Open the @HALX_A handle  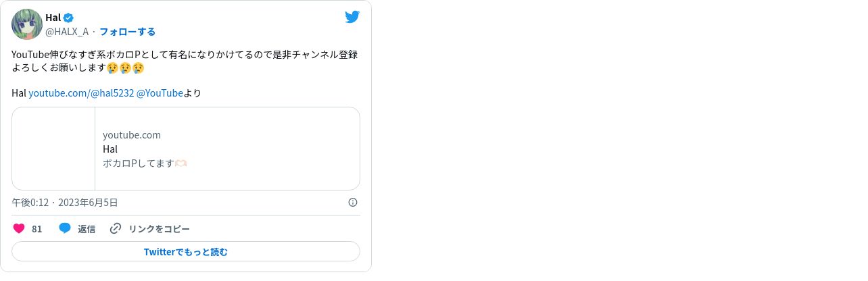[67, 32]
